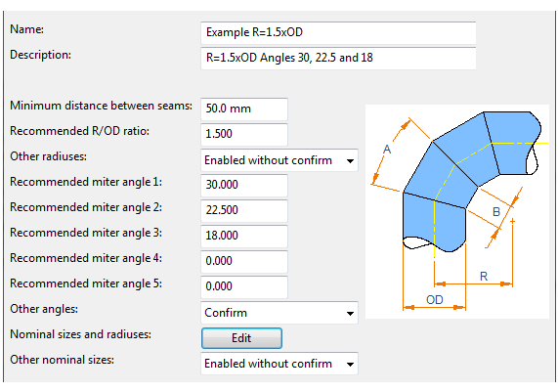The image size is (558, 392).
Task: Click the Recommended miter angle 2 field
Action: click(244, 210)
